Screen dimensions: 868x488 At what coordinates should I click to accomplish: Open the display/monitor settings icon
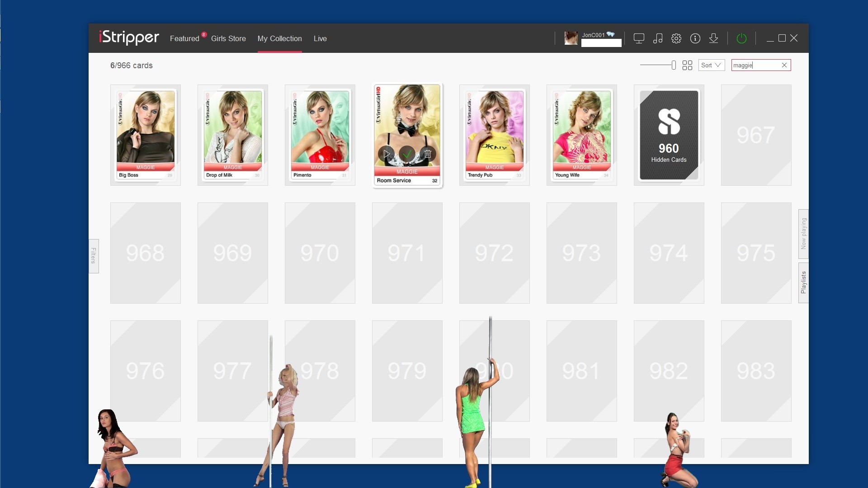tap(639, 38)
